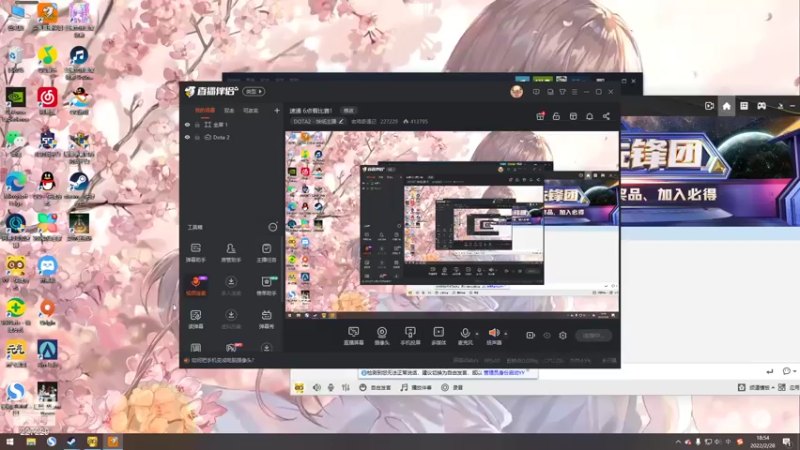Open the mode switch pill beside logo
The width and height of the screenshot is (800, 450).
tap(254, 91)
